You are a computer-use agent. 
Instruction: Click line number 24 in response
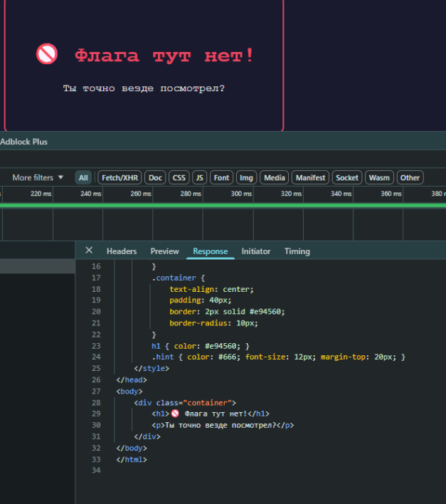96,357
